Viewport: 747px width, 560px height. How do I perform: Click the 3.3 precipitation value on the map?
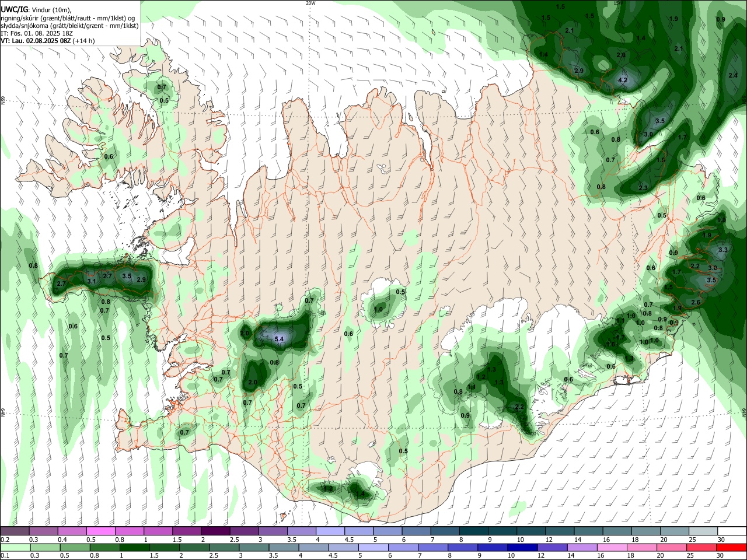click(x=723, y=250)
